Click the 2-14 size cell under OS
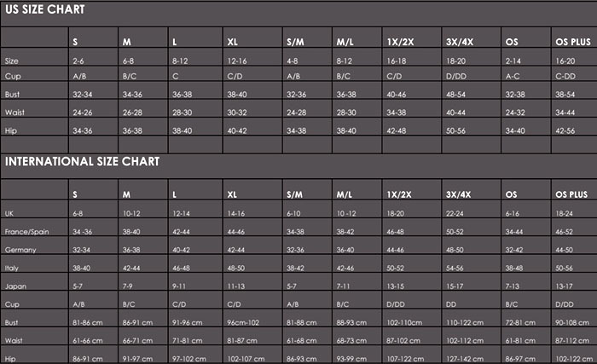Screen dimensions: 597x364 tap(513, 61)
